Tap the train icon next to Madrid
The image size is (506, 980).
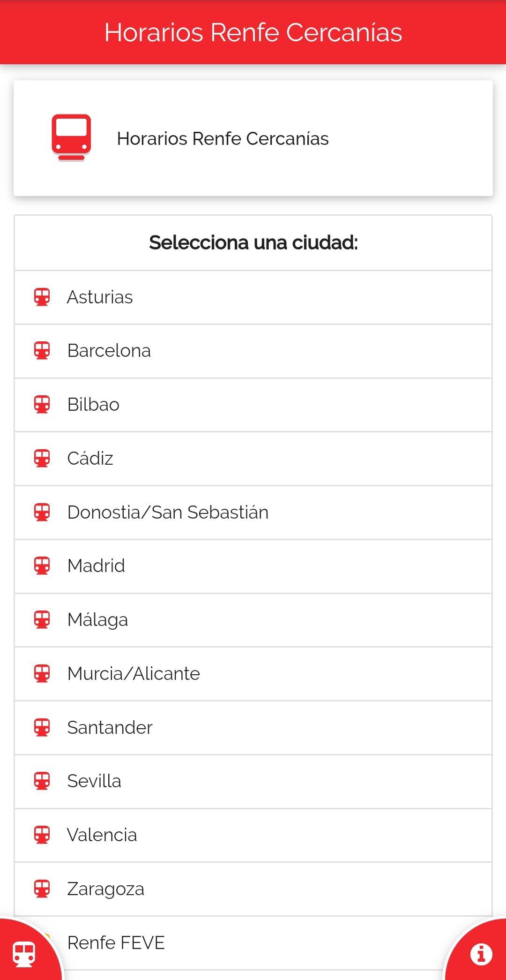pyautogui.click(x=42, y=566)
